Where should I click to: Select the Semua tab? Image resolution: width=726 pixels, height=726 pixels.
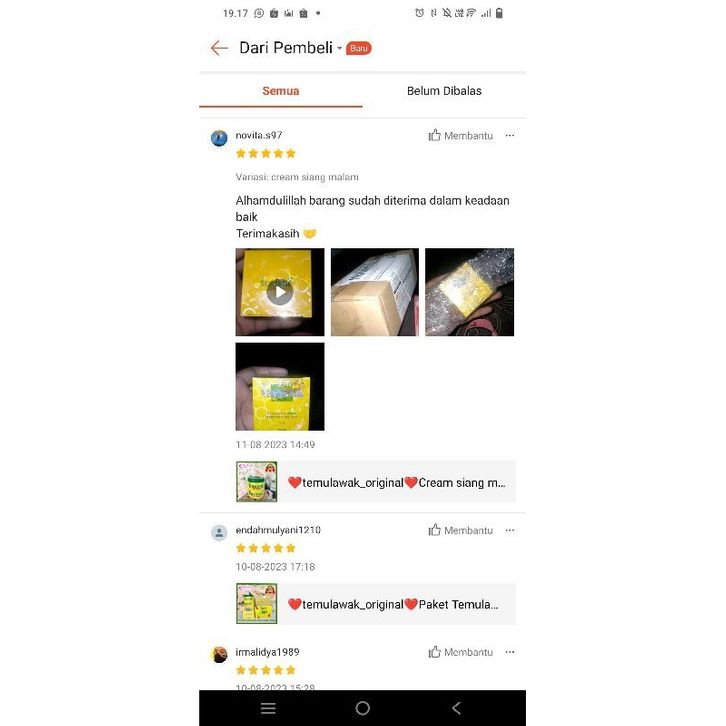pos(281,91)
